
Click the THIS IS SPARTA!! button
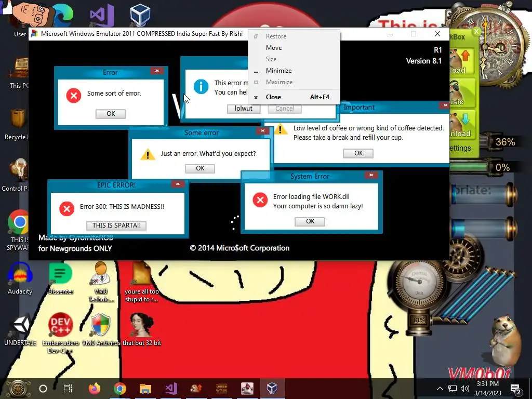coord(116,225)
